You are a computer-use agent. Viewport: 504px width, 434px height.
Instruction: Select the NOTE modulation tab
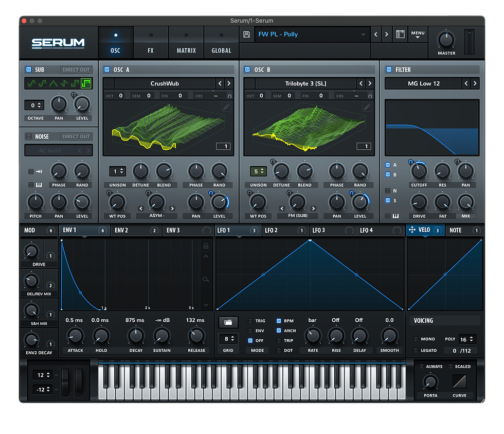(464, 230)
